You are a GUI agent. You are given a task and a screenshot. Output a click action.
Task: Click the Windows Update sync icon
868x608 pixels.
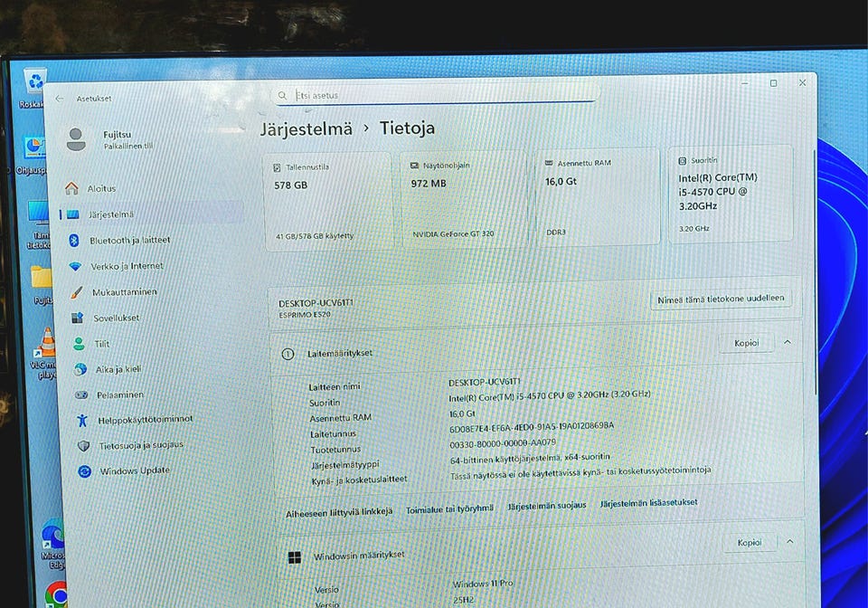tap(85, 471)
